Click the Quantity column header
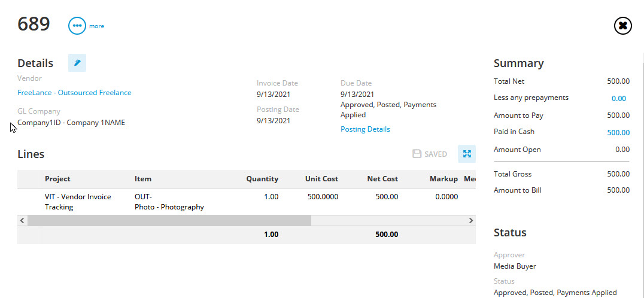The height and width of the screenshot is (298, 644). coord(262,179)
